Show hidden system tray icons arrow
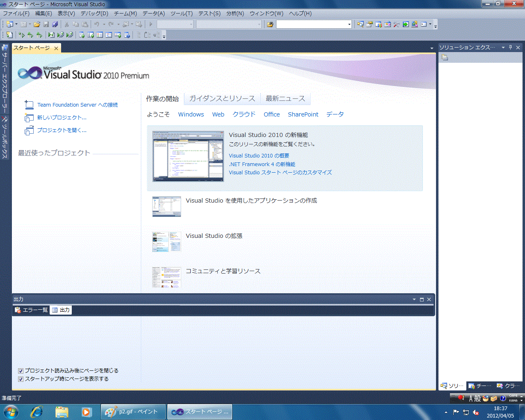The width and height of the screenshot is (525, 420). pyautogui.click(x=446, y=412)
